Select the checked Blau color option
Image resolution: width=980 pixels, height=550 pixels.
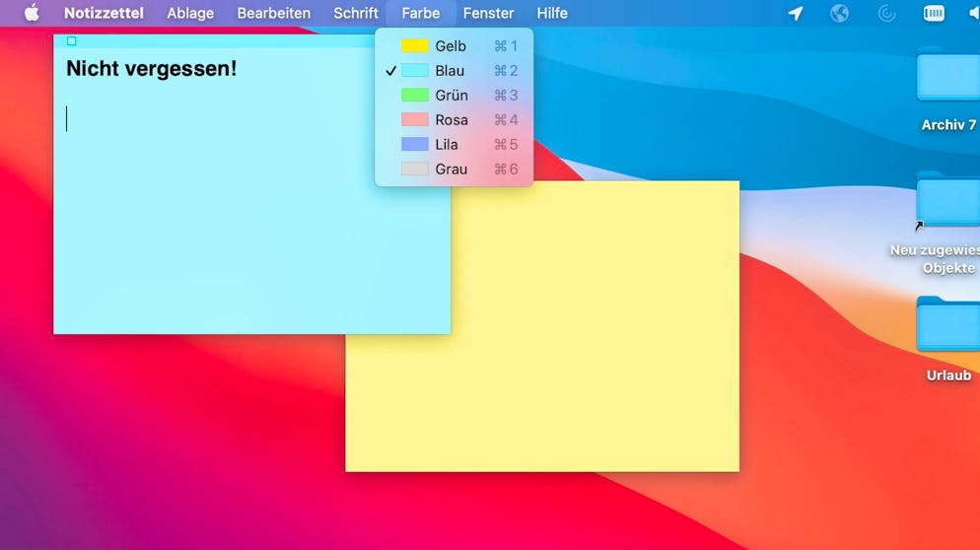451,71
